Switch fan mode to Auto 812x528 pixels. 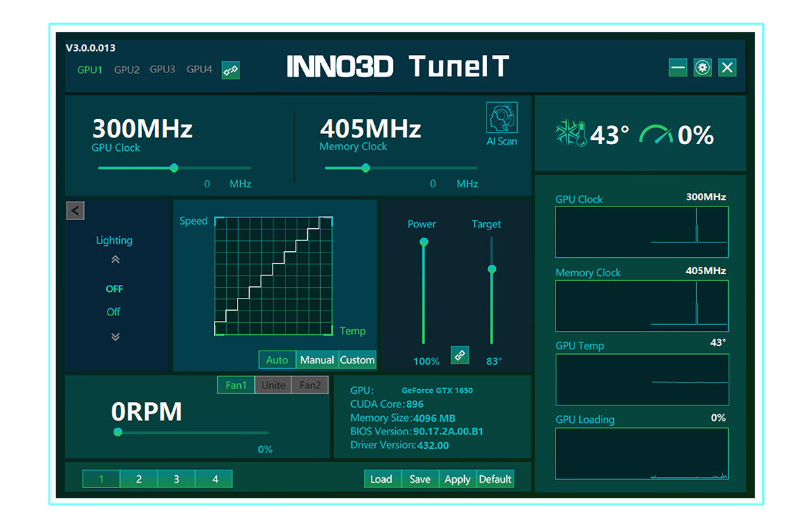(277, 360)
